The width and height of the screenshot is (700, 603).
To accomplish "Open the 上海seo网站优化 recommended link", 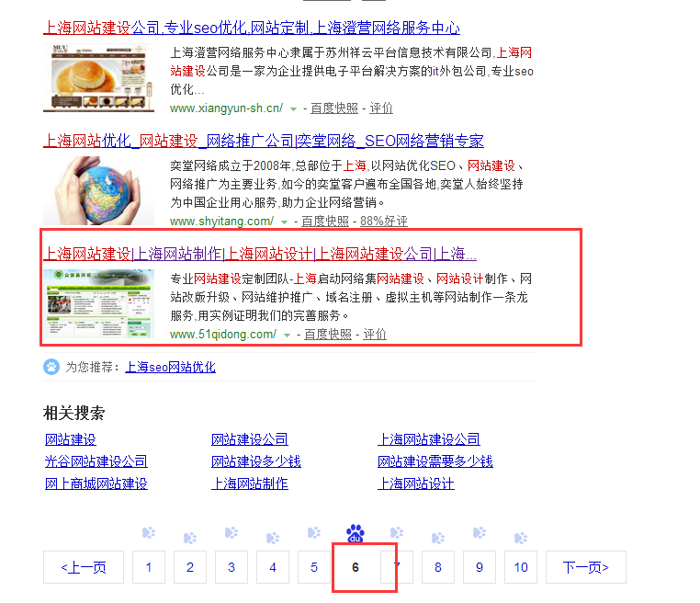I will pyautogui.click(x=170, y=367).
